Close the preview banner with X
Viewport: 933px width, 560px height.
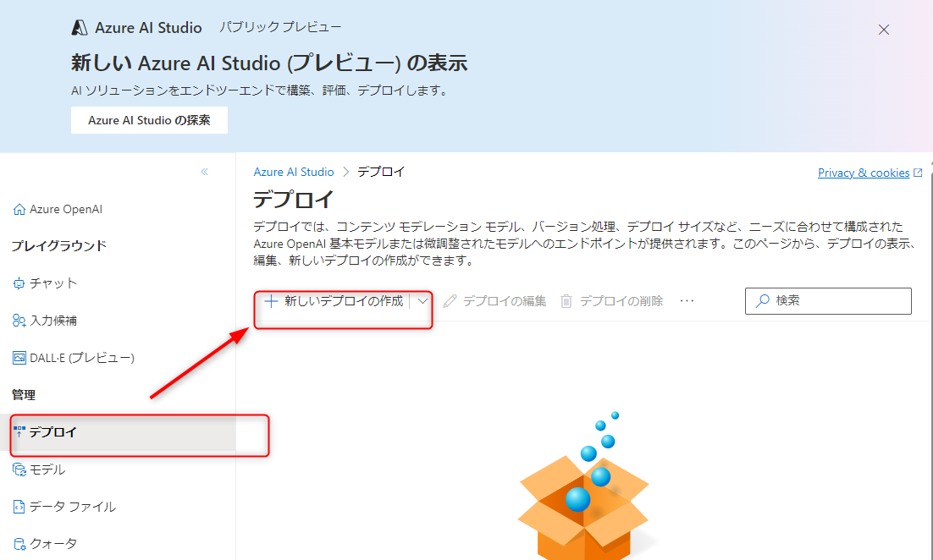pos(884,30)
